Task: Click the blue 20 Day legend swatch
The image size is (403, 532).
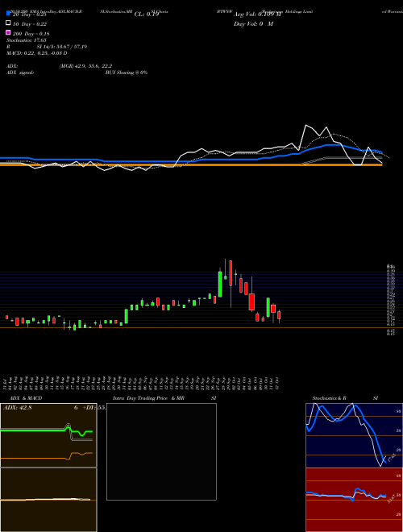Action: (x=8, y=14)
